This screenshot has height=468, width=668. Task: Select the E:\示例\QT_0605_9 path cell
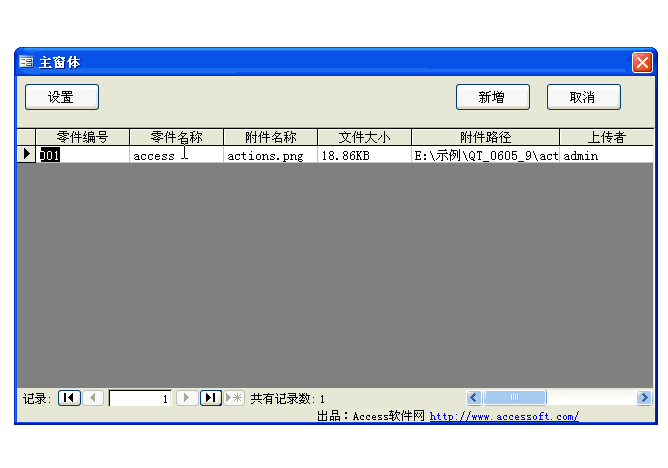click(485, 155)
